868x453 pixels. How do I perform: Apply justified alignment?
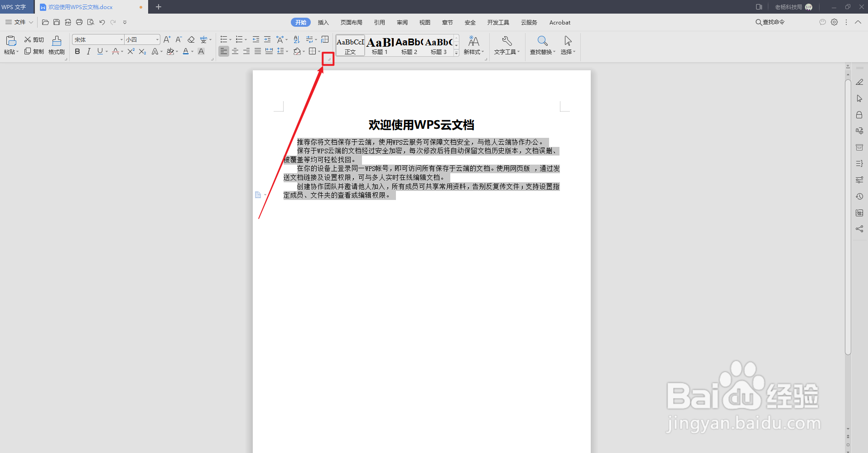click(x=258, y=51)
